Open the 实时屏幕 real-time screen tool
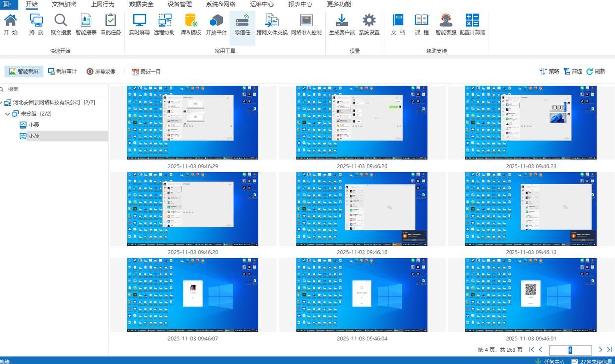 coord(139,24)
